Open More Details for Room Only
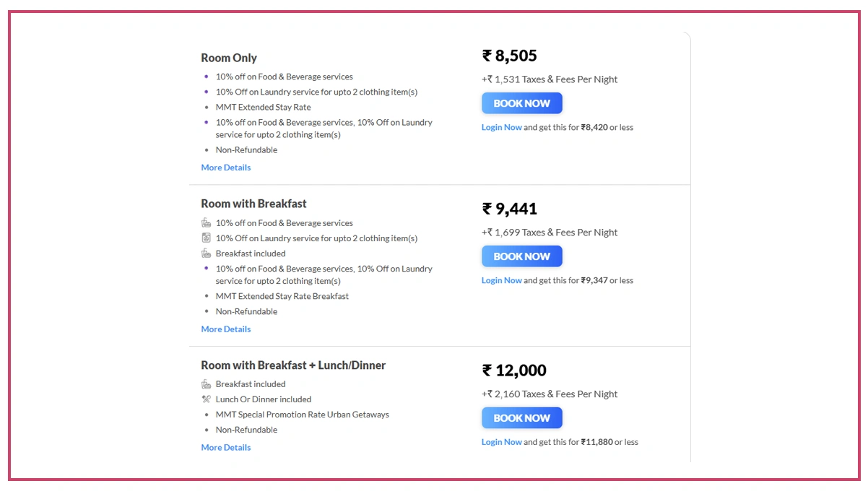868x494 pixels. pyautogui.click(x=225, y=167)
